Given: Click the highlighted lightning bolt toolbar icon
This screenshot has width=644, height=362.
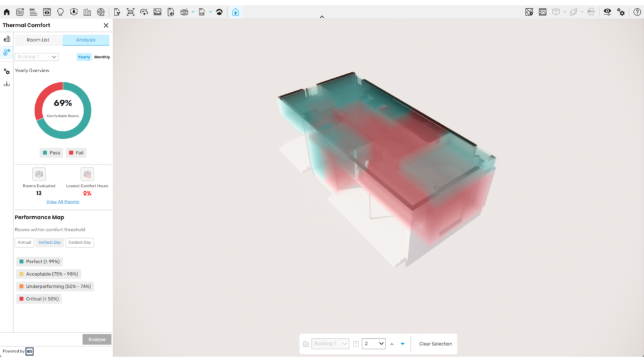Looking at the screenshot, I should point(235,12).
